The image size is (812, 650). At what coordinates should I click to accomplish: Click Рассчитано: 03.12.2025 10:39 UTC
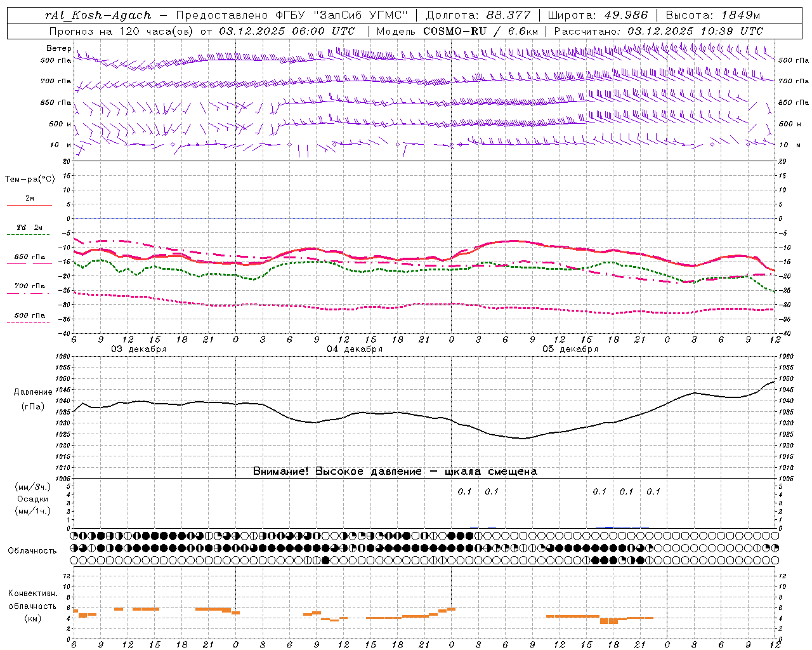point(659,31)
